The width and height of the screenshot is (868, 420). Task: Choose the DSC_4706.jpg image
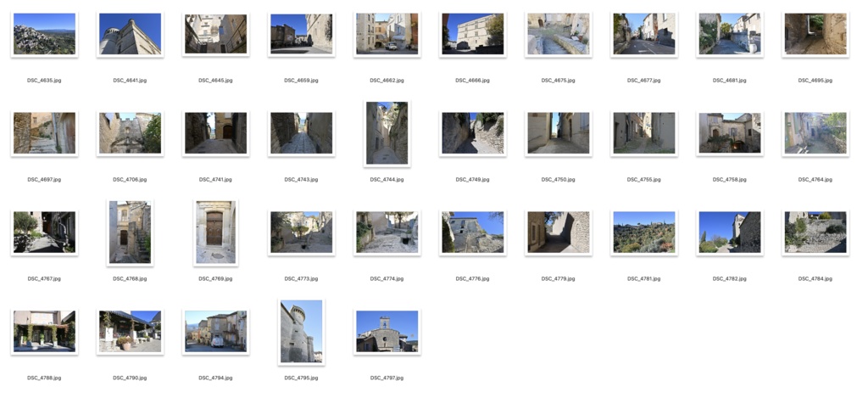(x=130, y=133)
